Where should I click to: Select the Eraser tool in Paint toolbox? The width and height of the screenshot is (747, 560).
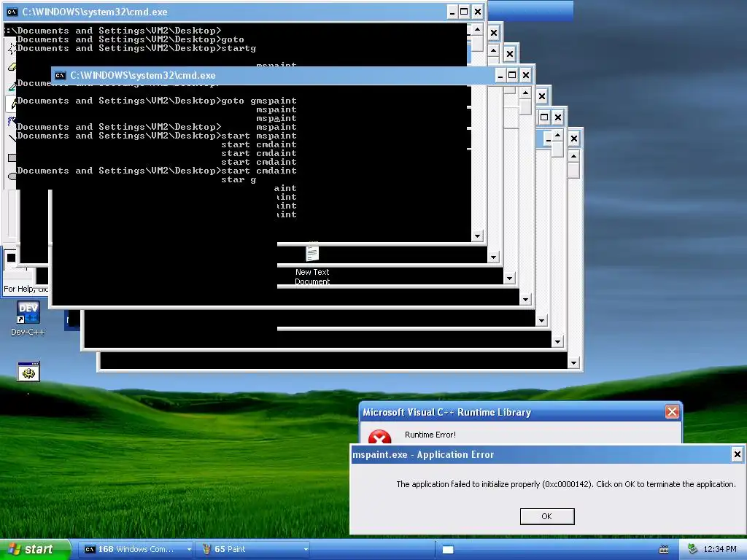pyautogui.click(x=12, y=67)
